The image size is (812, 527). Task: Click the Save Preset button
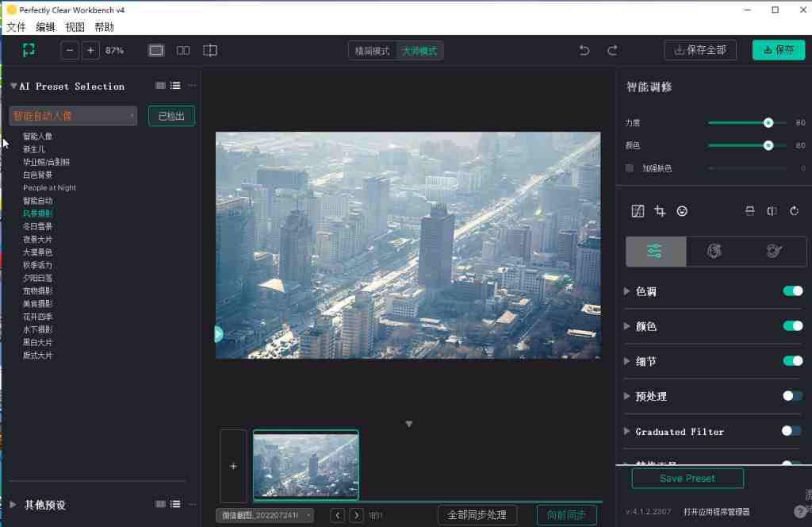click(687, 478)
